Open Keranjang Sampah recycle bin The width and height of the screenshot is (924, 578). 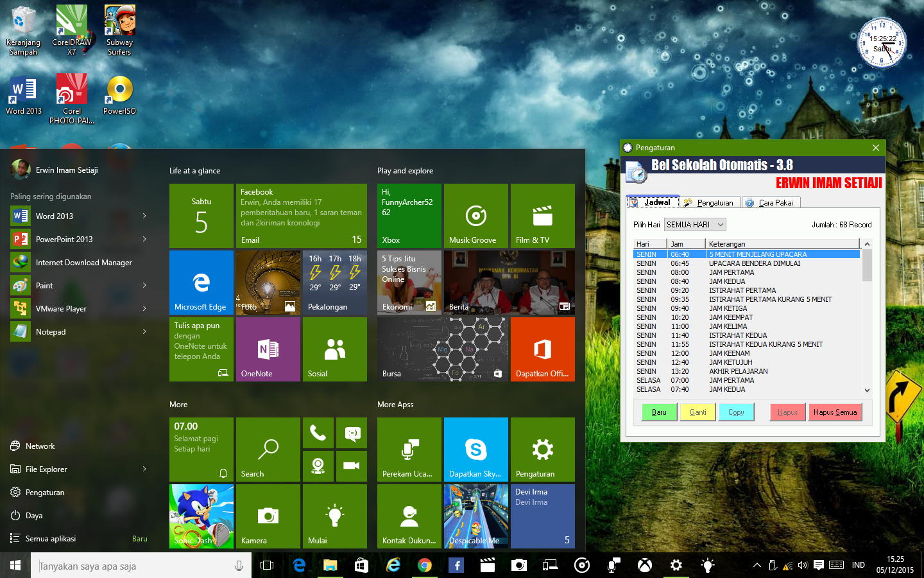click(23, 30)
